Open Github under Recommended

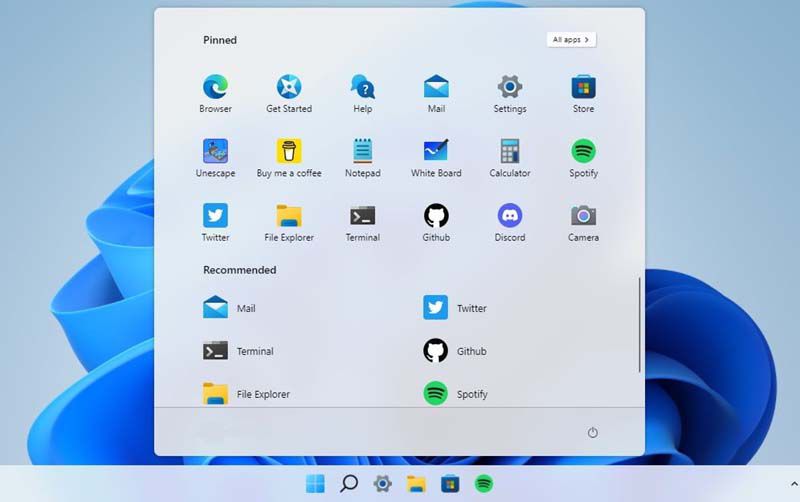[x=455, y=351]
